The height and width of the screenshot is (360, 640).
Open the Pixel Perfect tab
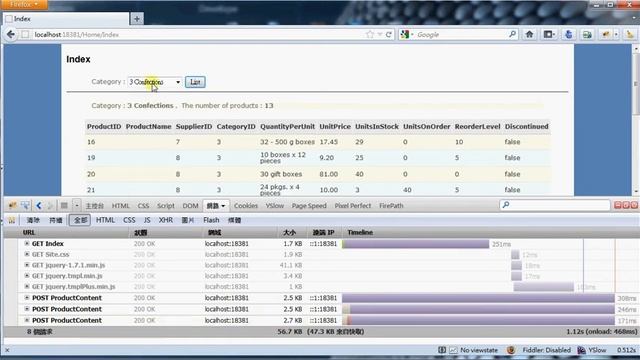pyautogui.click(x=353, y=206)
